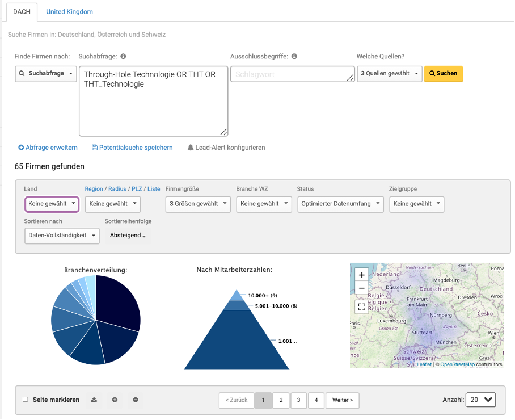This screenshot has width=515, height=420.
Task: Click the 10.000+ (9) pyramid segment
Action: click(x=237, y=295)
